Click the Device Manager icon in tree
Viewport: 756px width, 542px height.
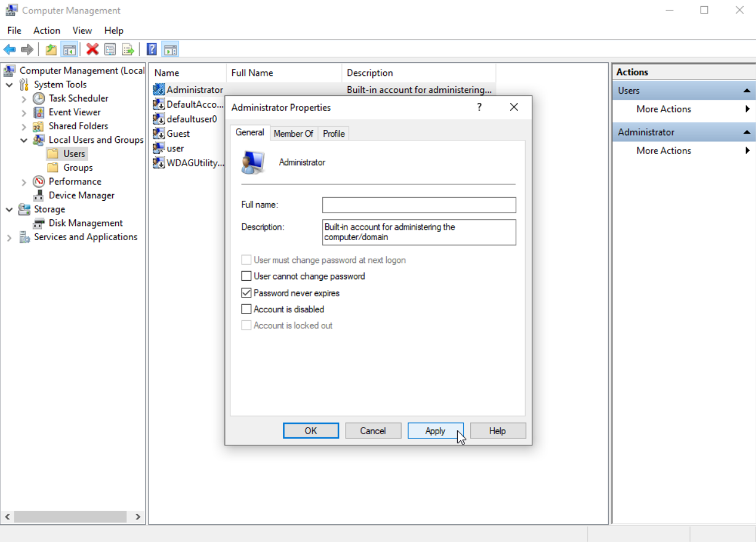tap(39, 195)
